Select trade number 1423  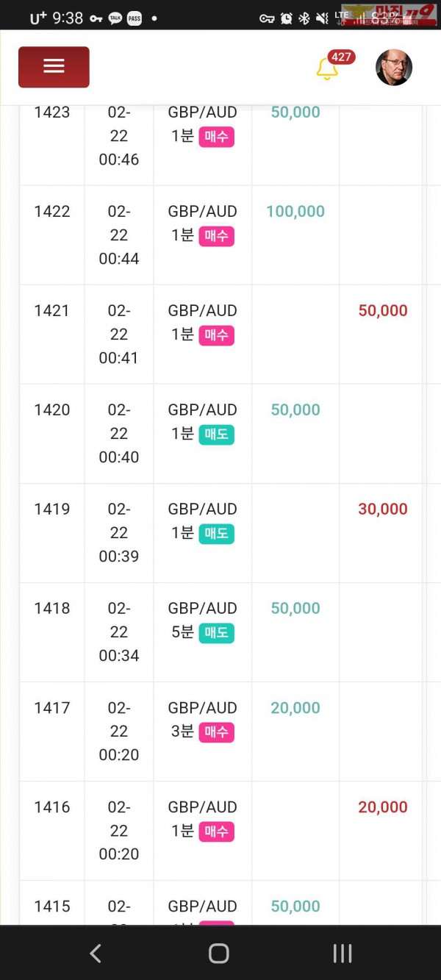pyautogui.click(x=52, y=112)
